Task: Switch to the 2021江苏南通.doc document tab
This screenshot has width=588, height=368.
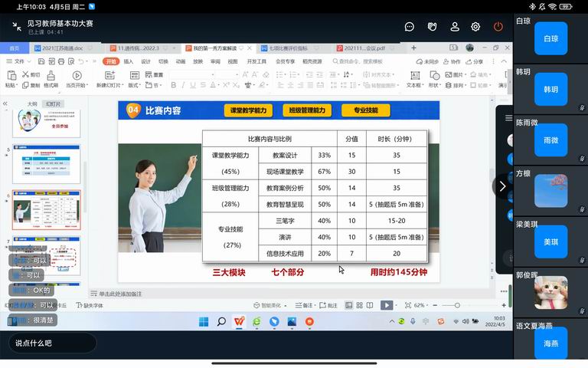Action: click(x=63, y=48)
